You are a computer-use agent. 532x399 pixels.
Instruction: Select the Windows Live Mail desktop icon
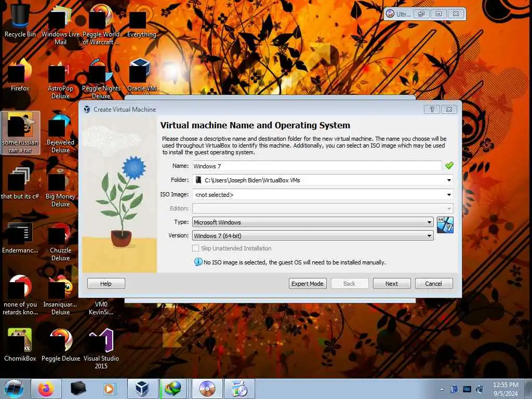click(x=60, y=24)
